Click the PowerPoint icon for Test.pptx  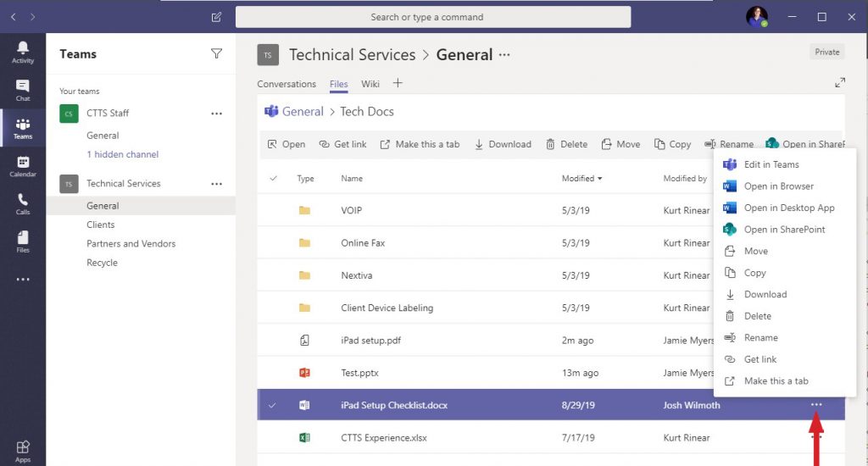coord(304,373)
